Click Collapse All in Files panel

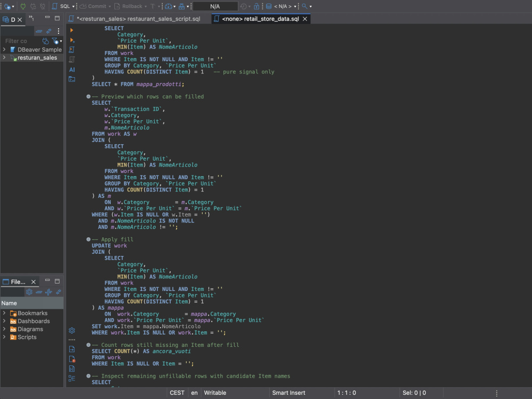[39, 292]
